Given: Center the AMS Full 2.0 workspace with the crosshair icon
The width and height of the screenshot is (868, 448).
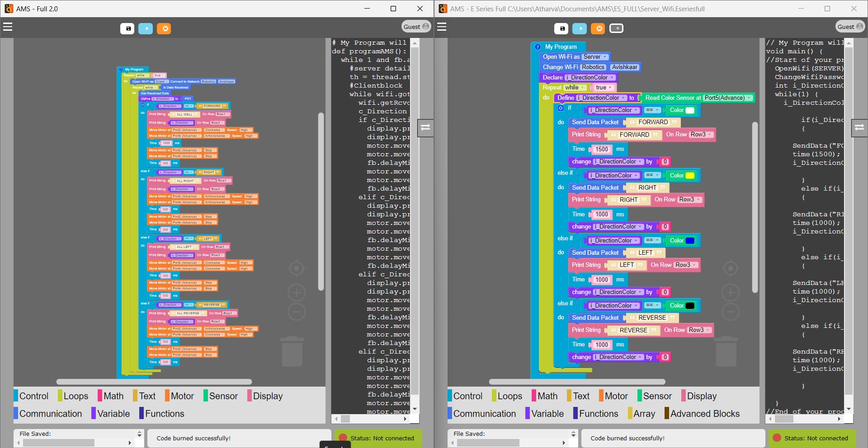Looking at the screenshot, I should 297,269.
